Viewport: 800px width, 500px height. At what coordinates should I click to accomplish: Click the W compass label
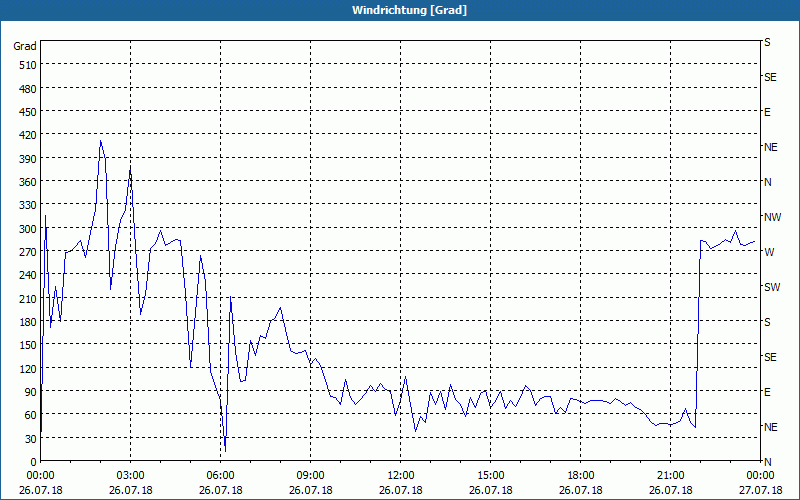(x=769, y=252)
